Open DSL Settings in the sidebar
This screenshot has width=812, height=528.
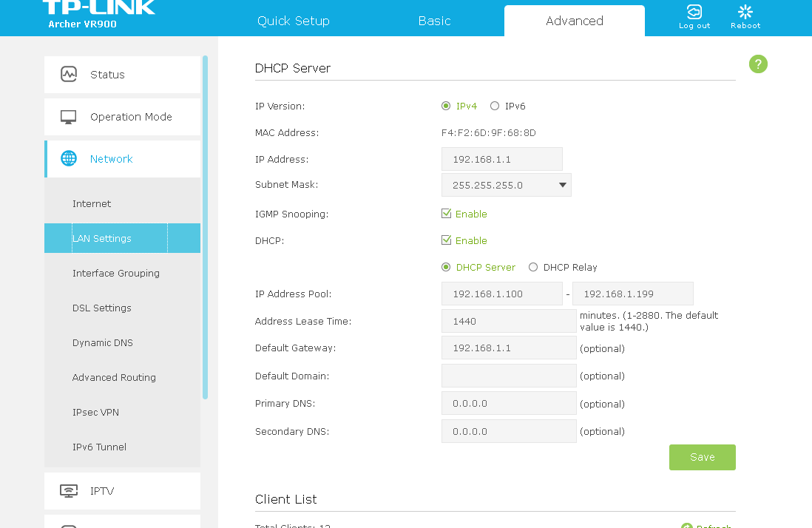[102, 308]
